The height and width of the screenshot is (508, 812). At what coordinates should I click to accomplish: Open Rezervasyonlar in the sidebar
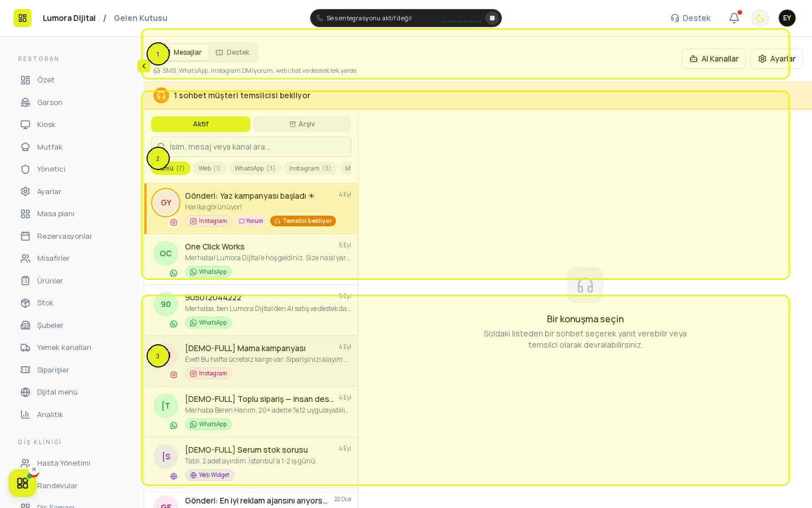pos(64,236)
